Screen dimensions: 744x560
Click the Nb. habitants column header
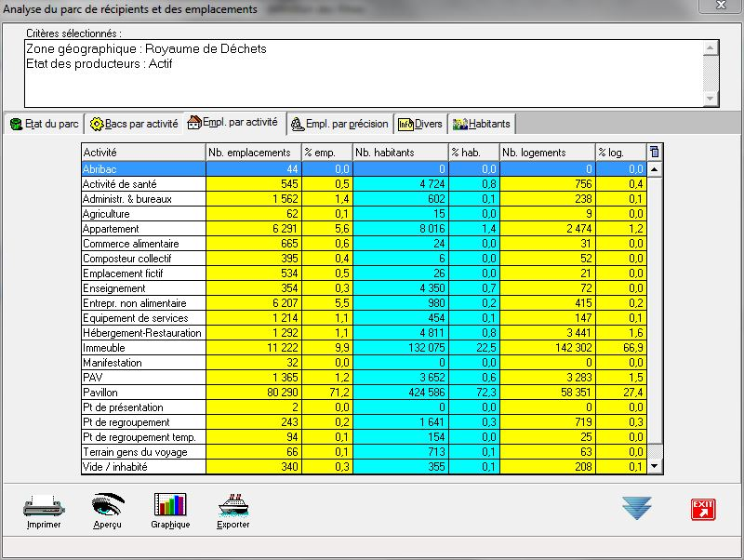coord(399,153)
